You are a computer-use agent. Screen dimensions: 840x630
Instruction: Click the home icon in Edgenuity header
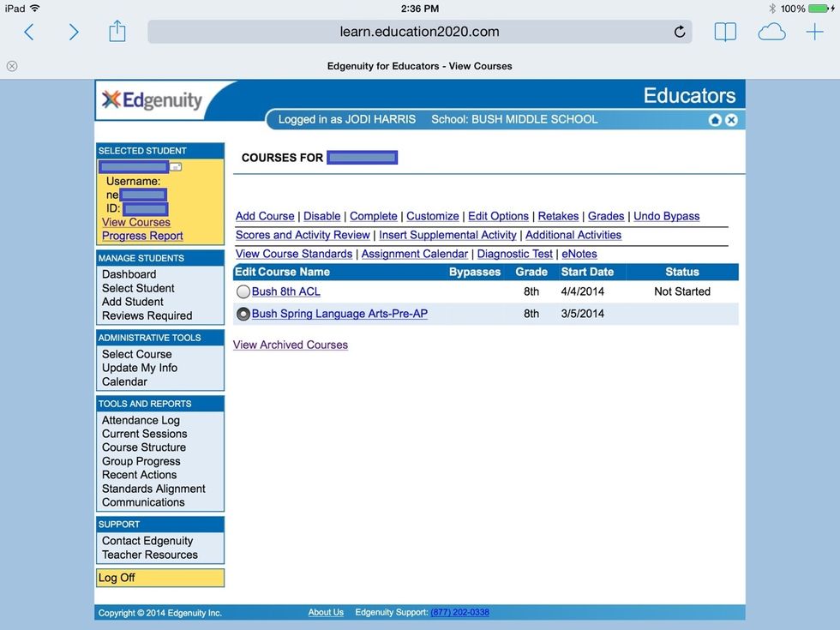click(715, 120)
